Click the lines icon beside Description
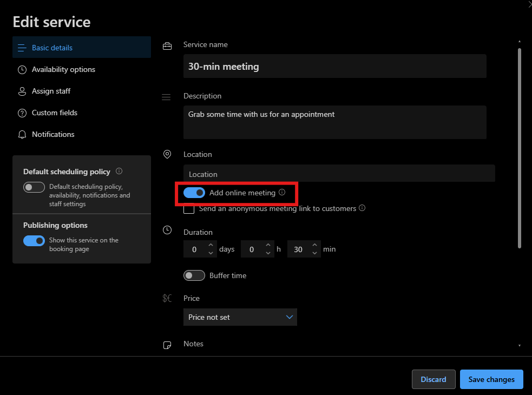This screenshot has width=532, height=395. point(166,97)
